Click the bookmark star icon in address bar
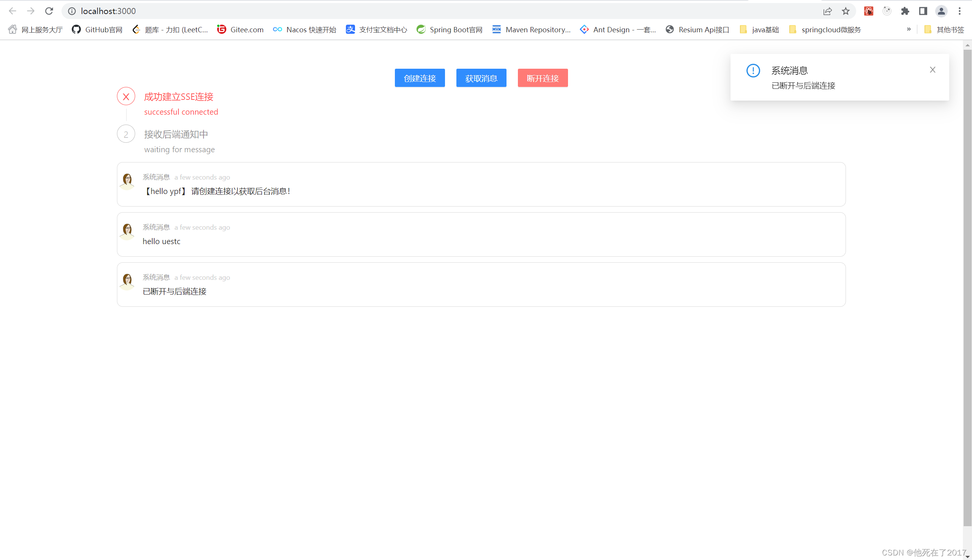The height and width of the screenshot is (560, 972). (x=846, y=11)
